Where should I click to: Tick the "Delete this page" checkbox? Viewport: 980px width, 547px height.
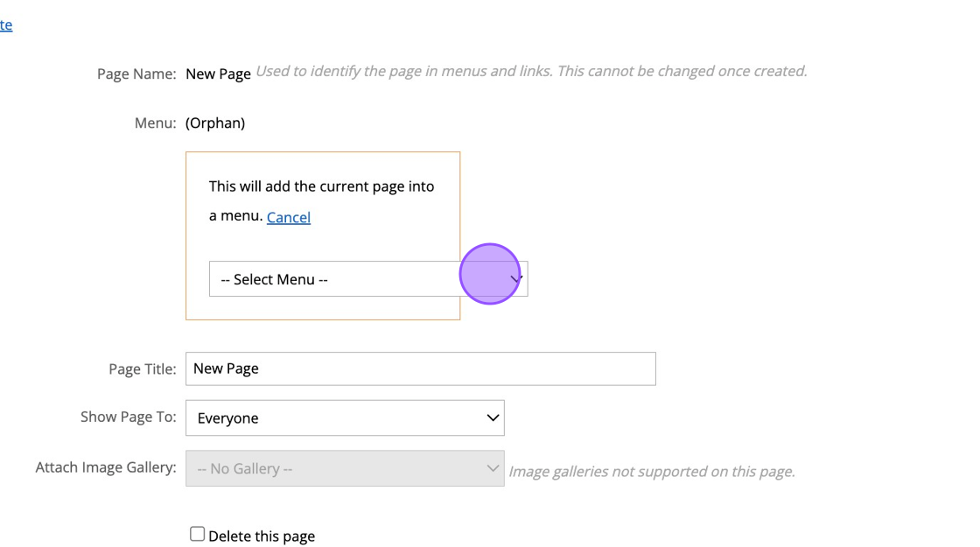[x=198, y=535]
